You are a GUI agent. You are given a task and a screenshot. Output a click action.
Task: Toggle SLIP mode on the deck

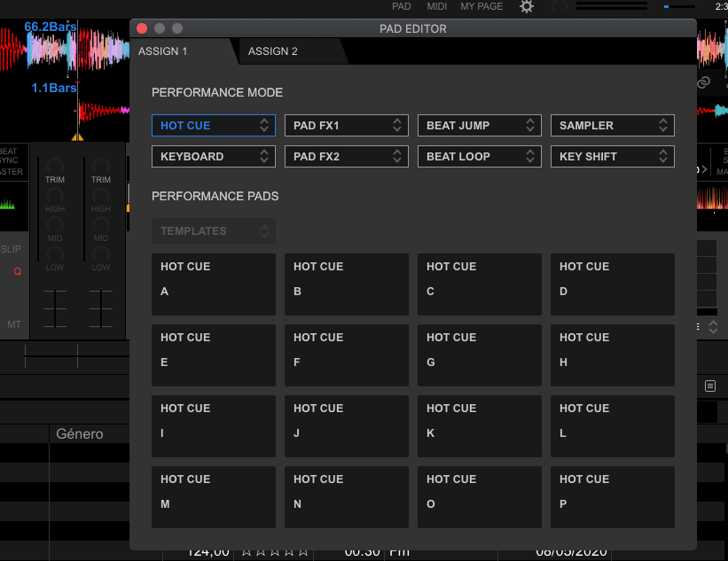[x=11, y=249]
